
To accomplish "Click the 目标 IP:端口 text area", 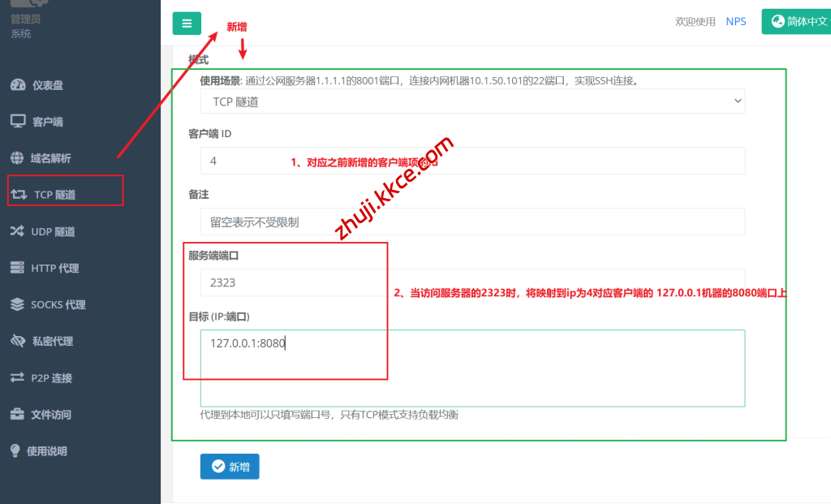I will pos(472,368).
